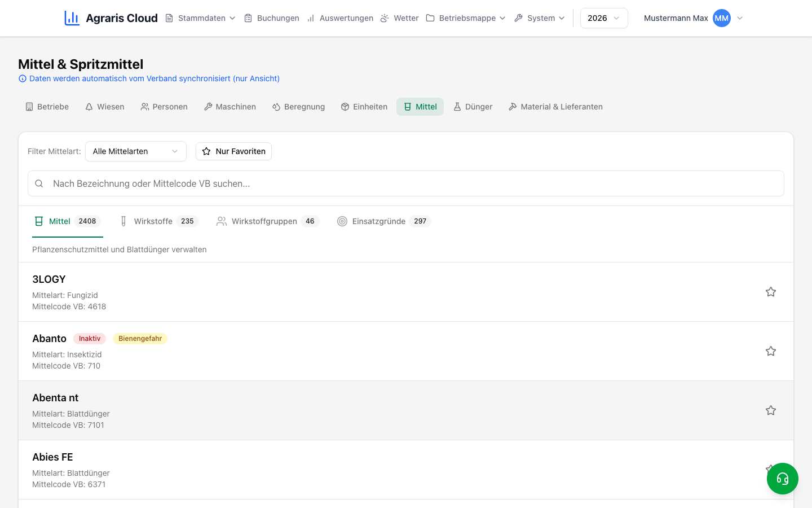Select the Beregnung tab
The image size is (812, 508).
[299, 107]
